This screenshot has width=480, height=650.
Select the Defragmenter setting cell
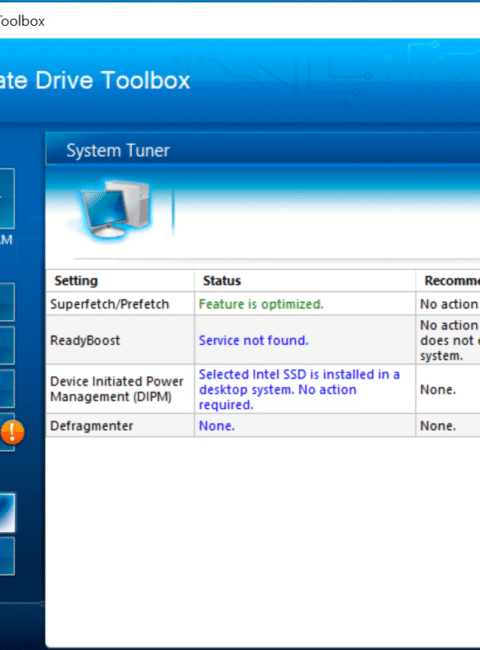[x=120, y=426]
